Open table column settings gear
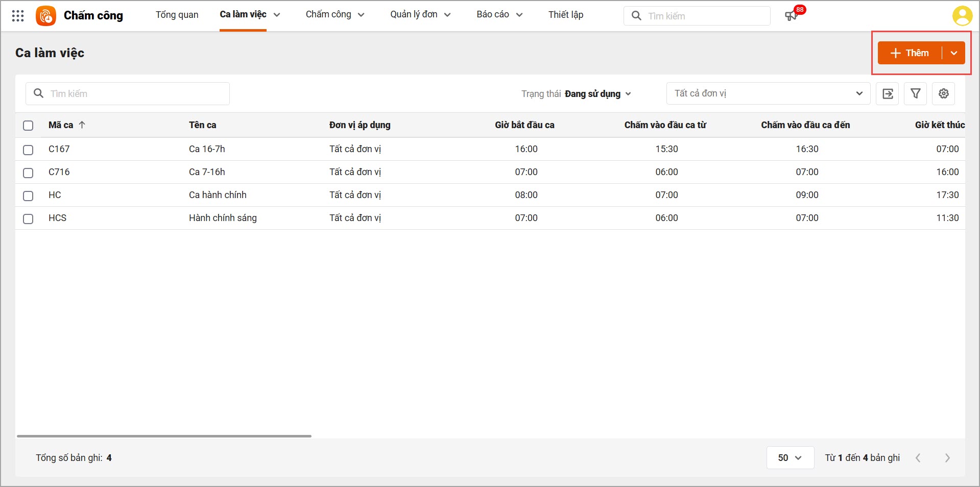 coord(944,94)
